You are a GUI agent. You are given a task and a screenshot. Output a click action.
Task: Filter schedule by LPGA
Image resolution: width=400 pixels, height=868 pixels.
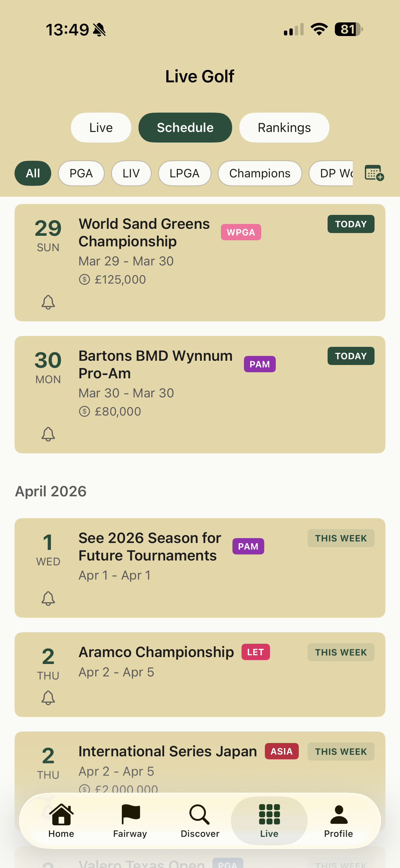(185, 173)
